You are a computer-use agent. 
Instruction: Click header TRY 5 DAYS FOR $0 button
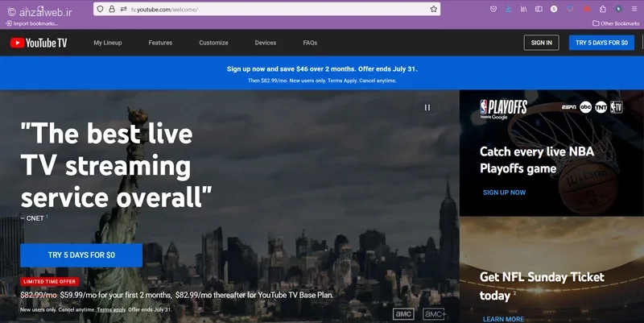point(601,43)
